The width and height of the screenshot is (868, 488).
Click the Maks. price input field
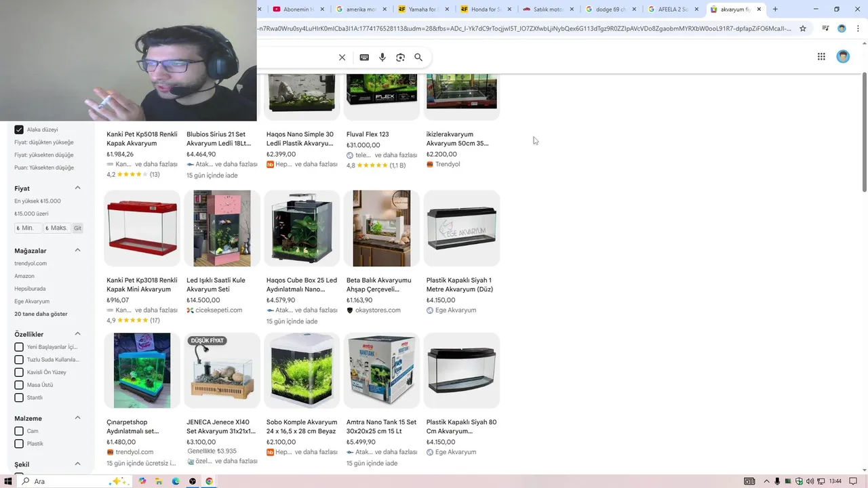57,228
